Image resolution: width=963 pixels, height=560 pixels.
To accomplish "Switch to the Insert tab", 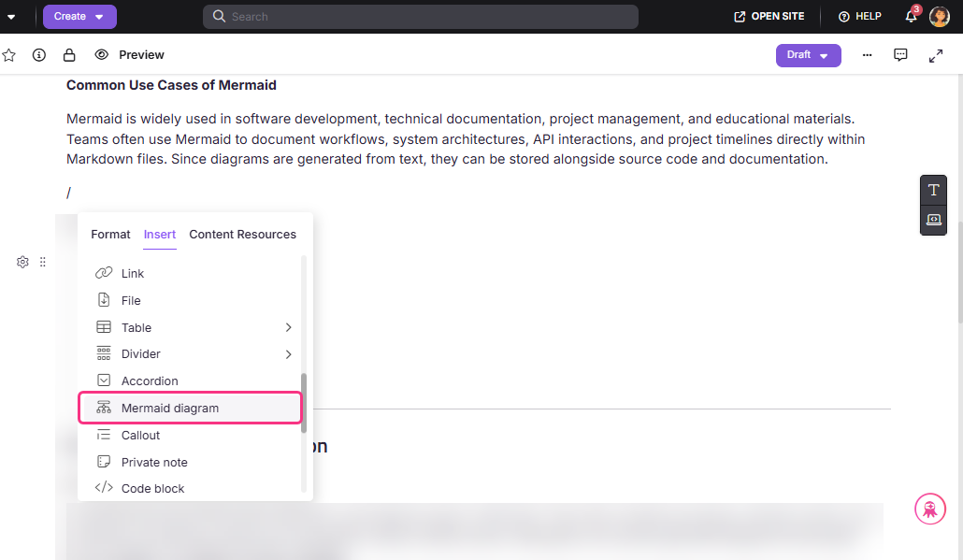I will tap(160, 235).
